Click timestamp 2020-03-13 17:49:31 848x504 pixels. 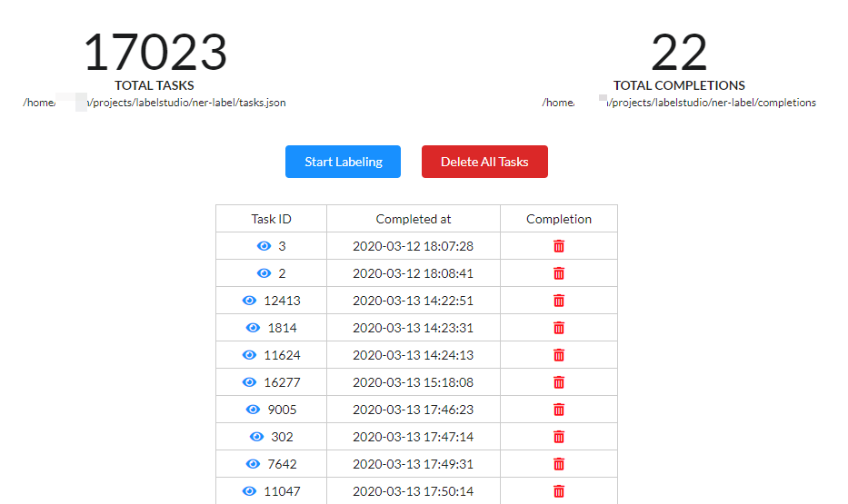coord(414,464)
